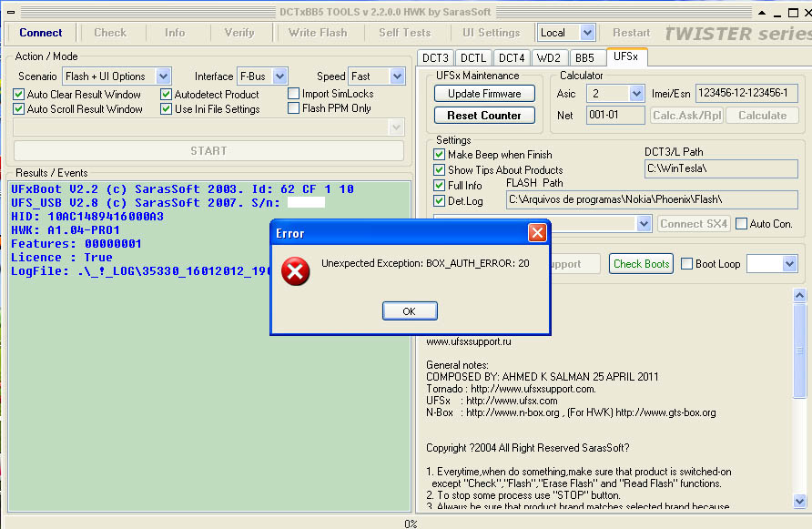
Task: Click the 'www.ufsxsupport.ru' text
Action: [x=469, y=341]
